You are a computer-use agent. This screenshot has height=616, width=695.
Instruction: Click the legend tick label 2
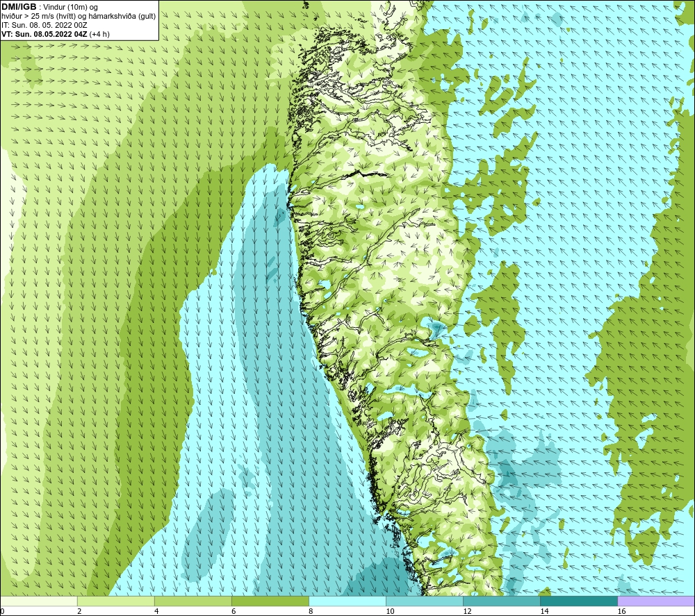coord(79,611)
